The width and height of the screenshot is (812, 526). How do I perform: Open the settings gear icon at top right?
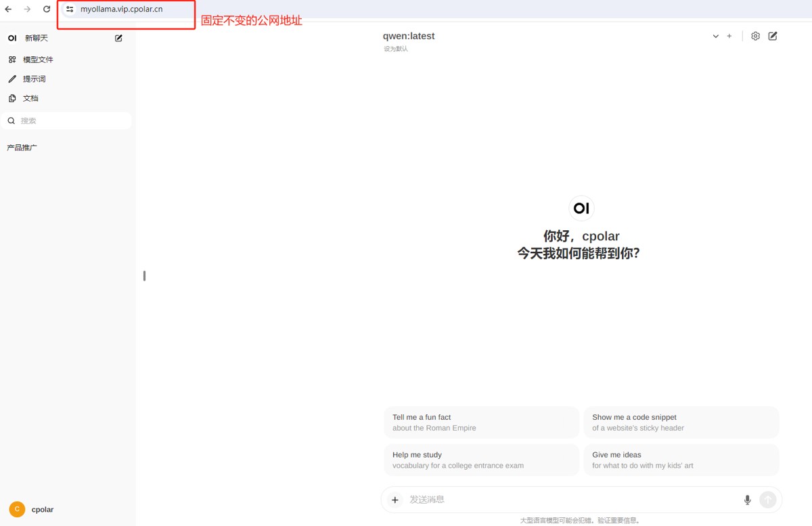click(x=756, y=36)
